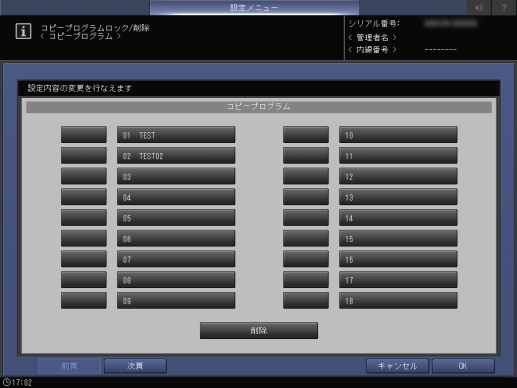The height and width of the screenshot is (388, 517).
Task: Toggle the lock button beside 01 TEST
Action: tap(84, 135)
